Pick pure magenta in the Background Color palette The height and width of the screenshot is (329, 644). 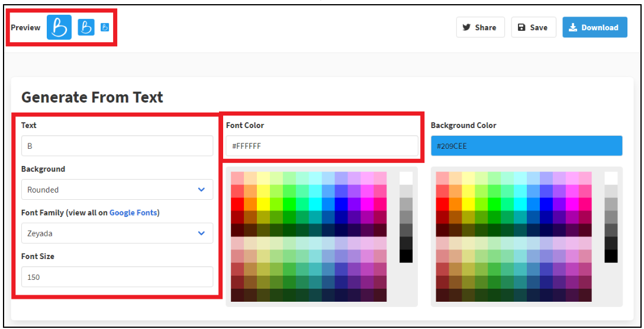pos(572,205)
